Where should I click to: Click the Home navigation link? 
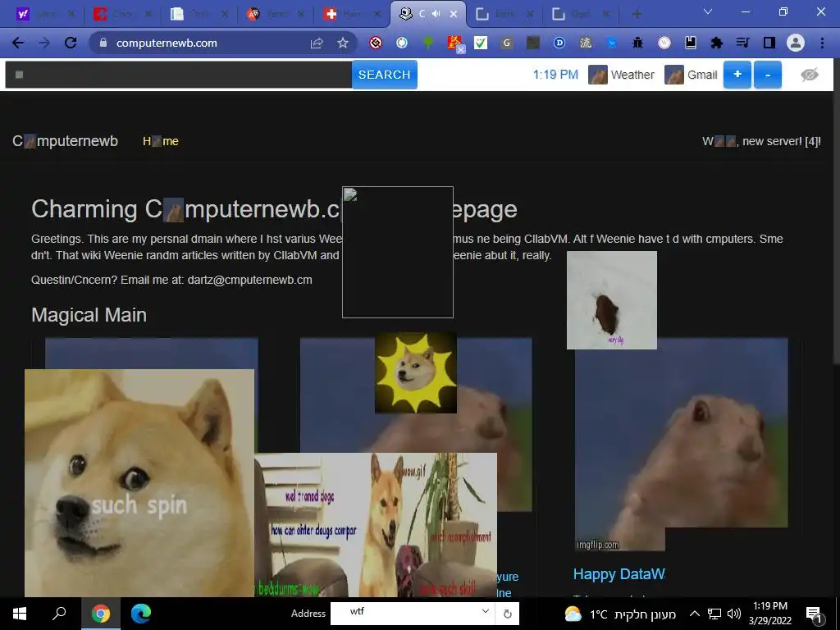coord(161,141)
